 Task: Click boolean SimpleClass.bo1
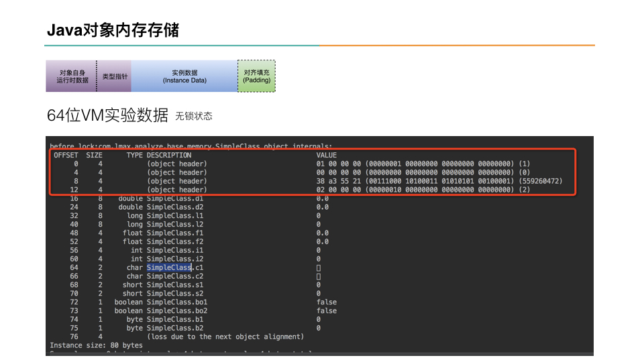coord(160,302)
